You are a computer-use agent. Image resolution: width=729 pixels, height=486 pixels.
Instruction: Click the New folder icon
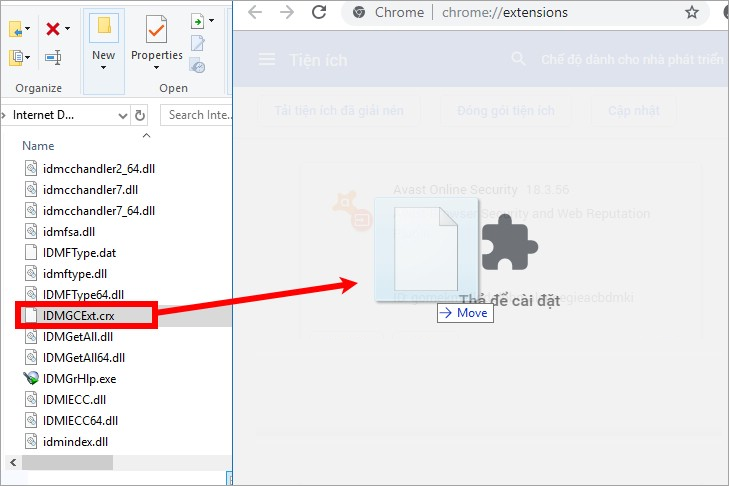point(103,29)
